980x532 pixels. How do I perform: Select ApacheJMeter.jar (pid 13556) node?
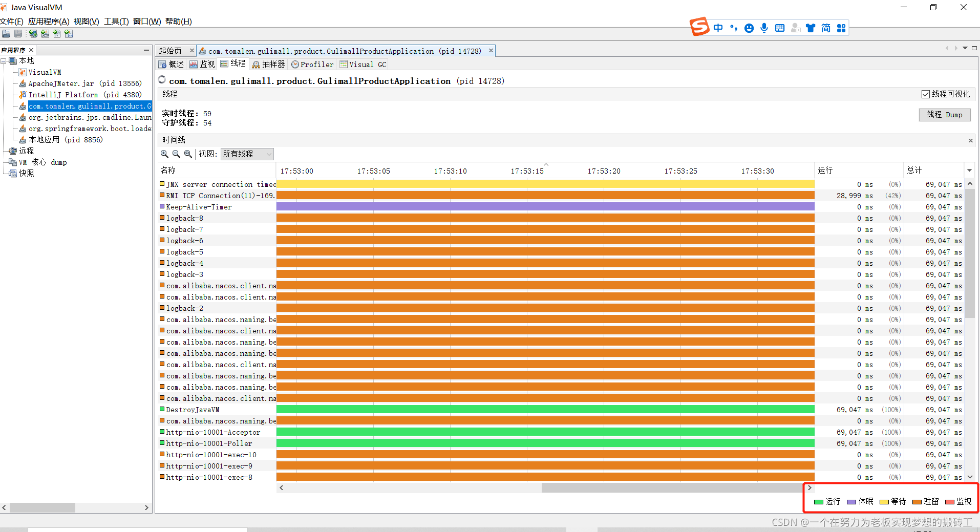[84, 83]
